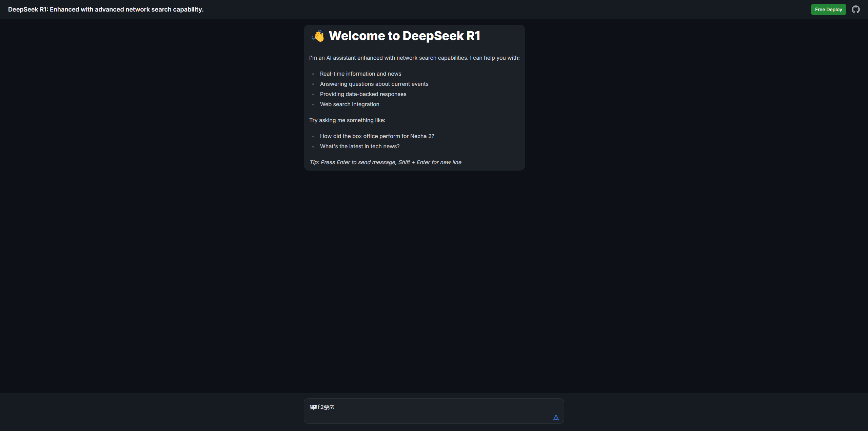Screen dimensions: 868x431
Task: Select the latest tech news suggestion
Action: [359, 146]
